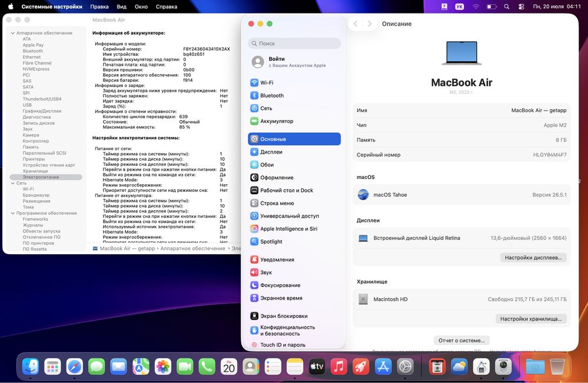Open Системные настройки app menu

tap(52, 6)
